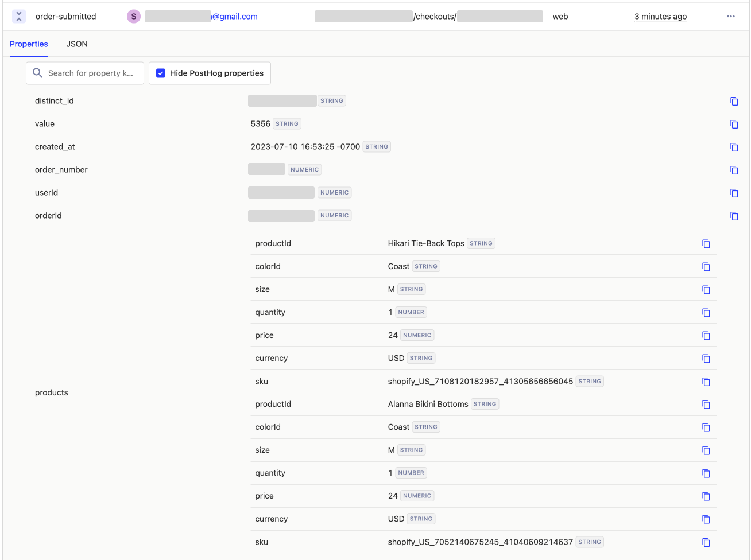Copy the created_at timestamp
Image resolution: width=751 pixels, height=560 pixels.
[x=734, y=147]
